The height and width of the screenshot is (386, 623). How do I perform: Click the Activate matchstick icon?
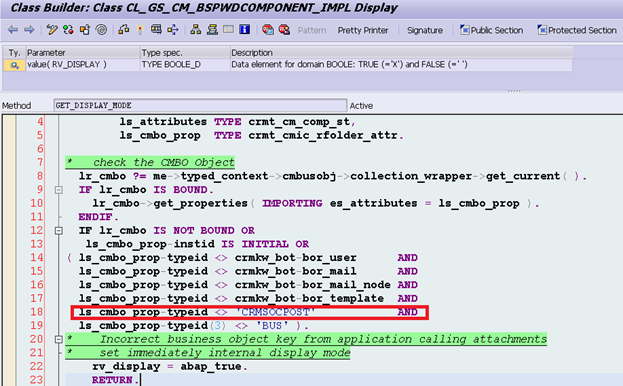coord(140,30)
